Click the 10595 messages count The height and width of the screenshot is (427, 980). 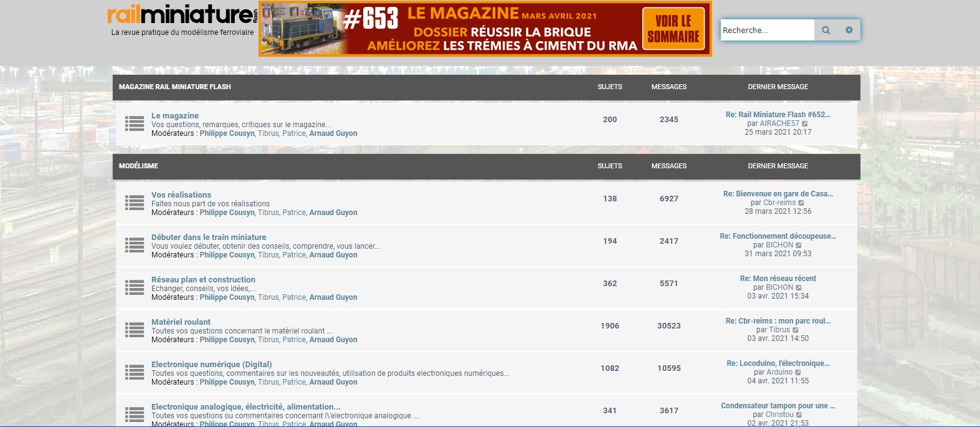pos(669,368)
